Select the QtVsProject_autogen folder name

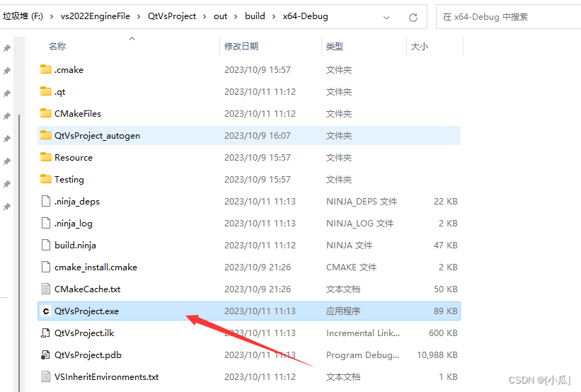97,136
